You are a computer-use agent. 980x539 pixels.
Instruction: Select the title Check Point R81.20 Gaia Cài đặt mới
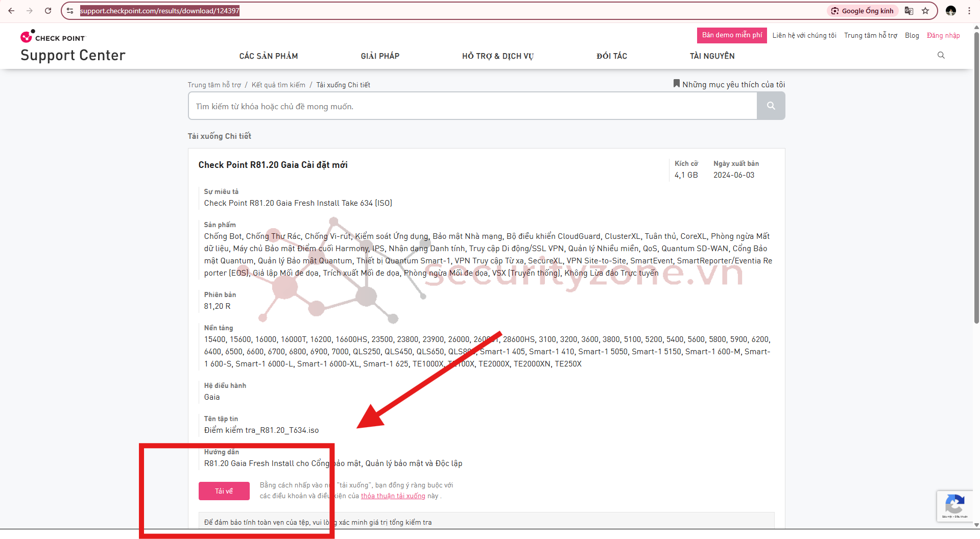coord(273,165)
